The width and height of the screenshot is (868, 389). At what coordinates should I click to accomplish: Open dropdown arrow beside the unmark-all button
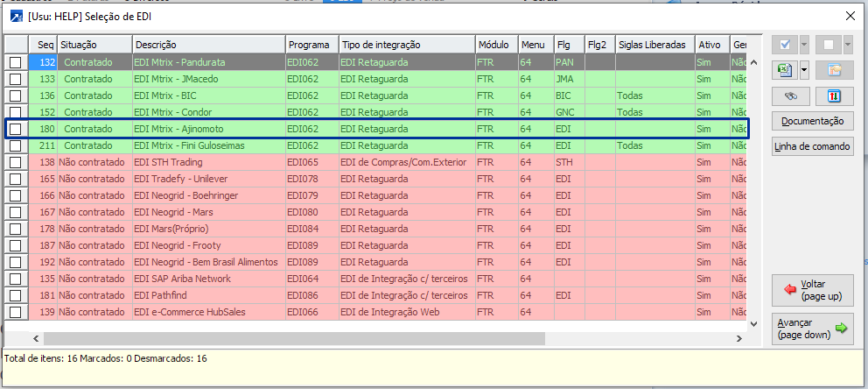tap(849, 45)
